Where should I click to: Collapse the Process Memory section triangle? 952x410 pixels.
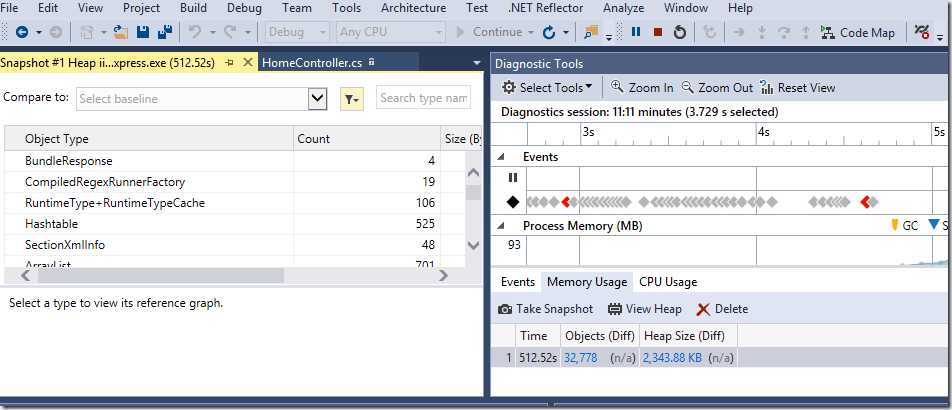tap(501, 226)
